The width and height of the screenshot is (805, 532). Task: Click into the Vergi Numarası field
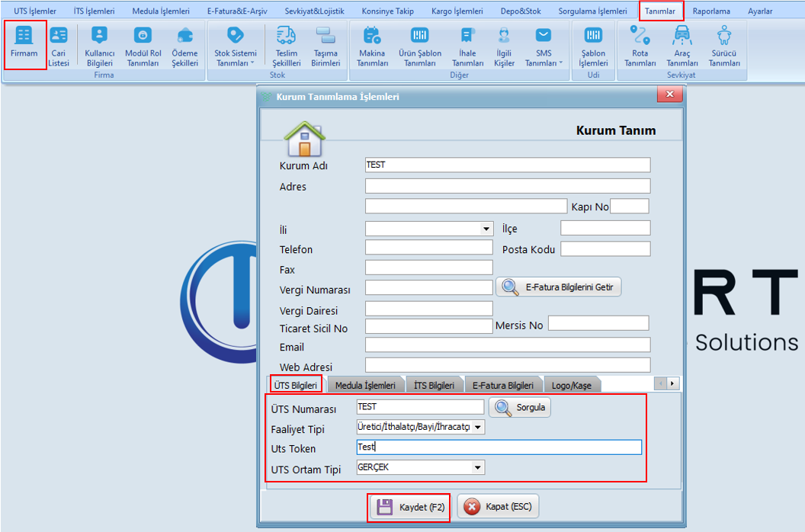pos(428,287)
